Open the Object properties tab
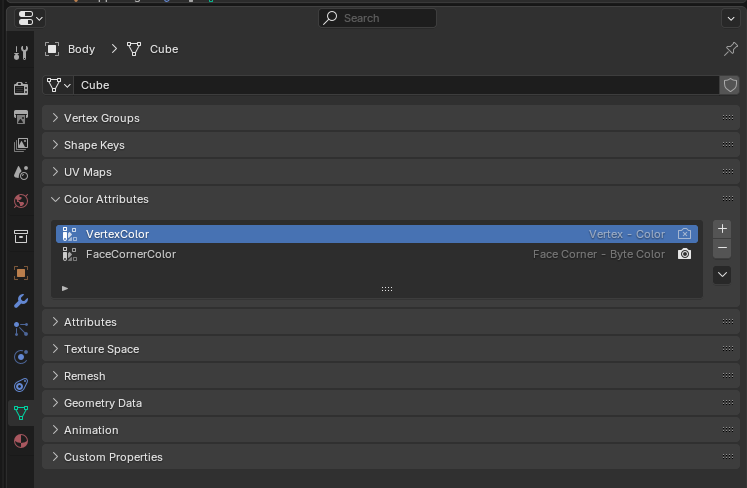 21,273
